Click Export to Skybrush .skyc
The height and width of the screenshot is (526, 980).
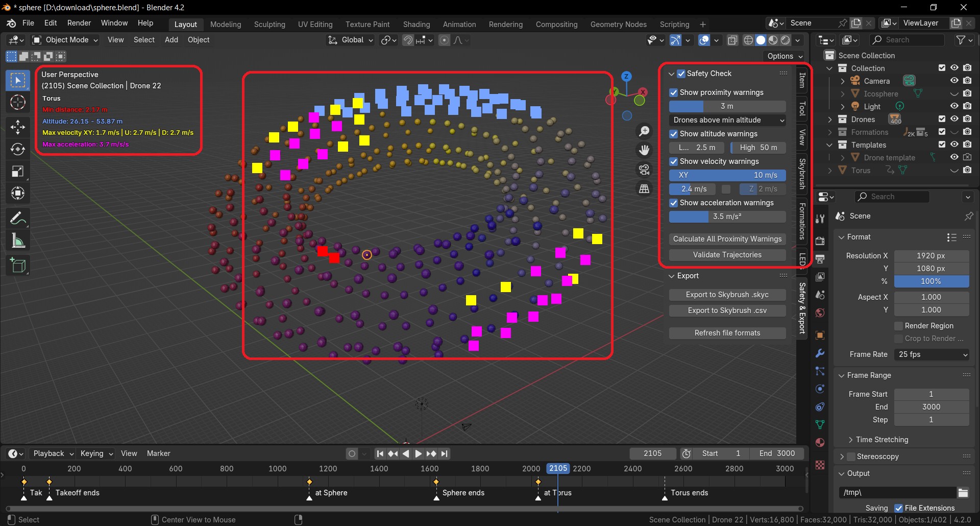coord(727,295)
